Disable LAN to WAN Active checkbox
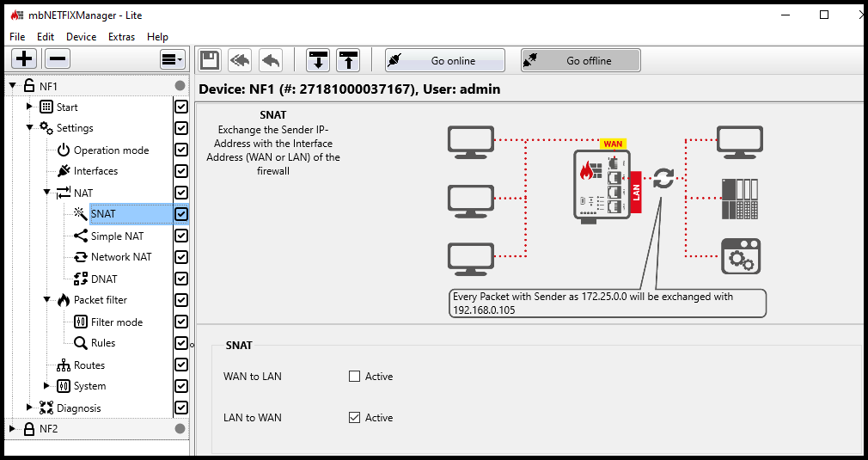The image size is (868, 460). (354, 417)
